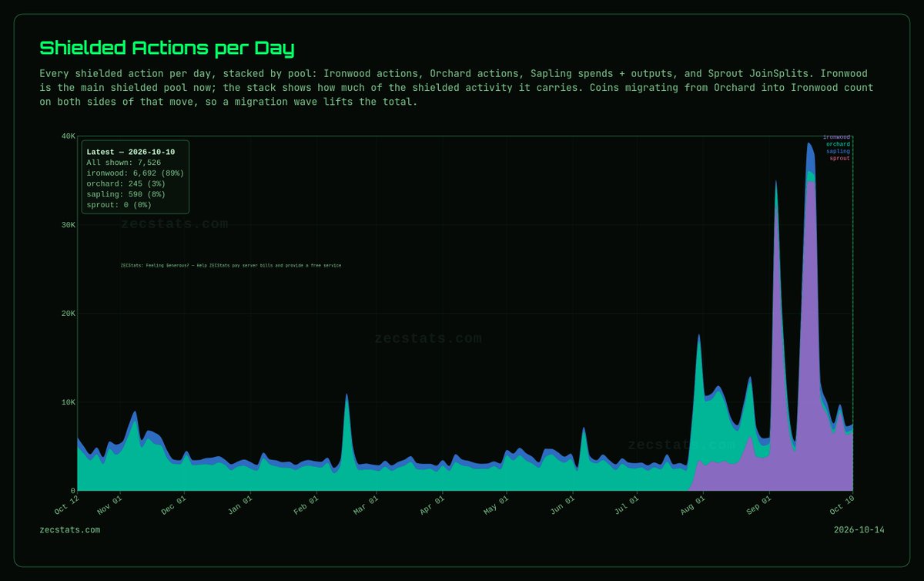Viewport: 924px width, 581px height.
Task: Click the 'sapling: 590 (8%)' tooltip line
Action: point(126,194)
